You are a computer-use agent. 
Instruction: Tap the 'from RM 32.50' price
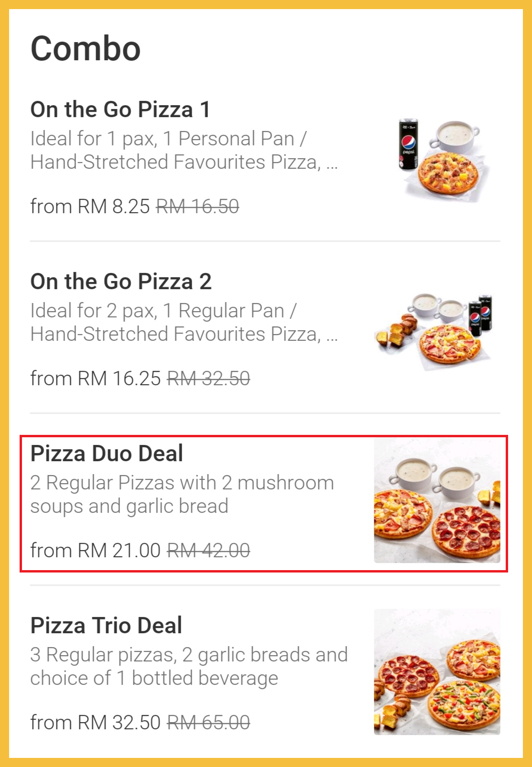[x=95, y=723]
